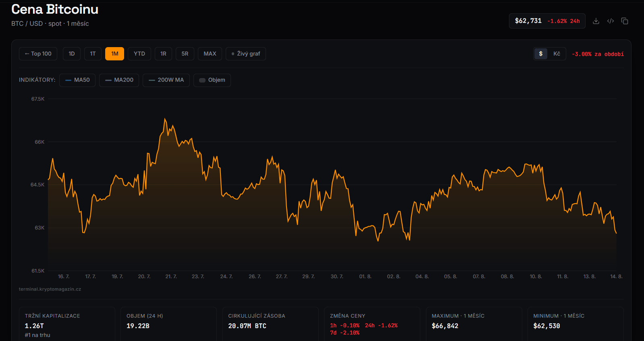The image size is (644, 341).
Task: Click the 7d -2.10% price change
Action: coord(345,333)
